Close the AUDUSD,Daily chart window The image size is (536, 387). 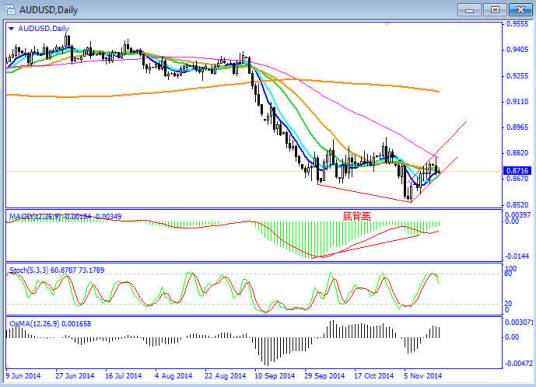520,10
